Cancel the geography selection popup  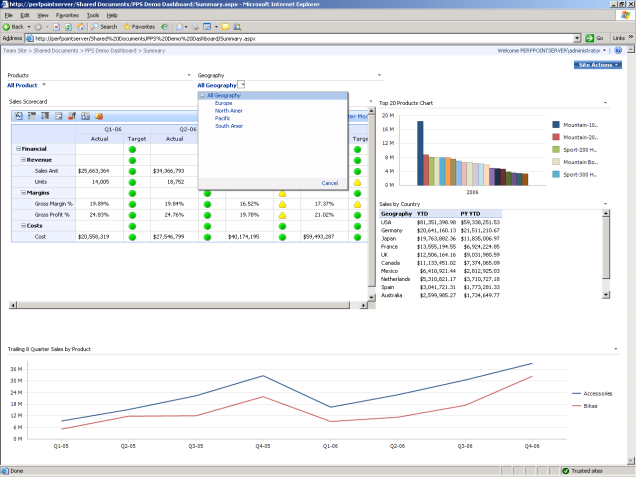point(330,183)
